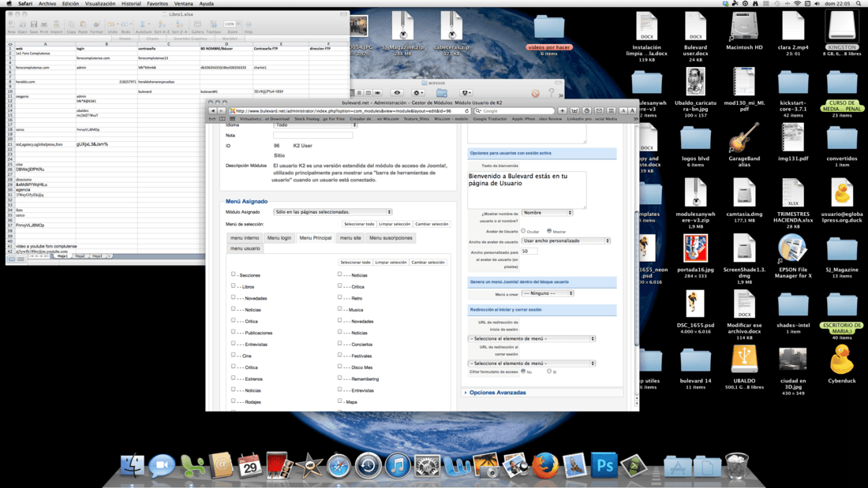Switch to the menu site tab

click(350, 238)
